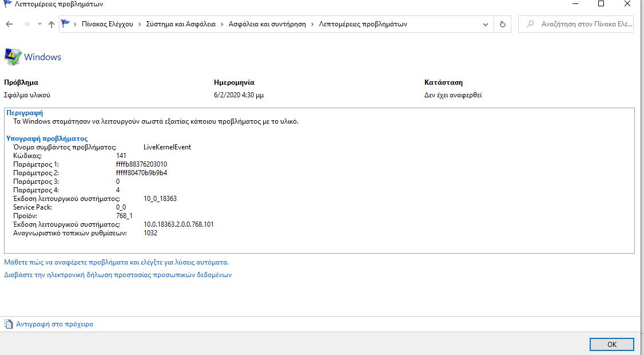
Task: Click the clipboard icon beside Αντιγραφή στο πρόχειρο
Action: [9, 324]
